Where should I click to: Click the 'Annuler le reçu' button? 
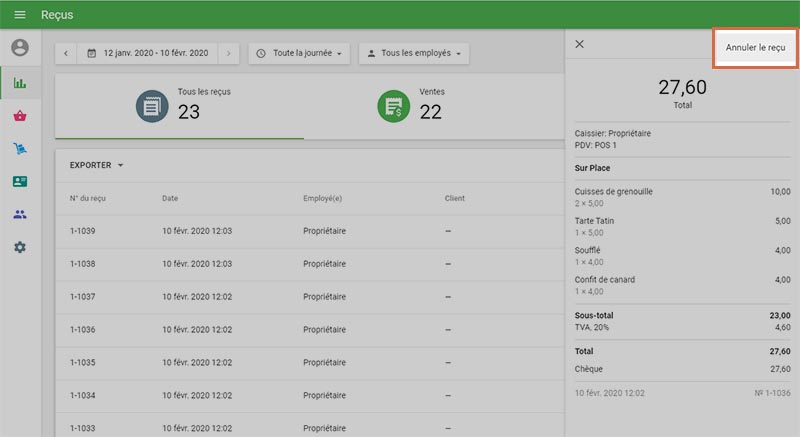tap(755, 47)
